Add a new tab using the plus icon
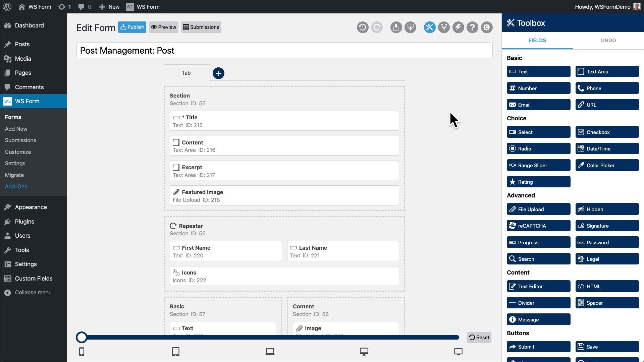 (218, 73)
